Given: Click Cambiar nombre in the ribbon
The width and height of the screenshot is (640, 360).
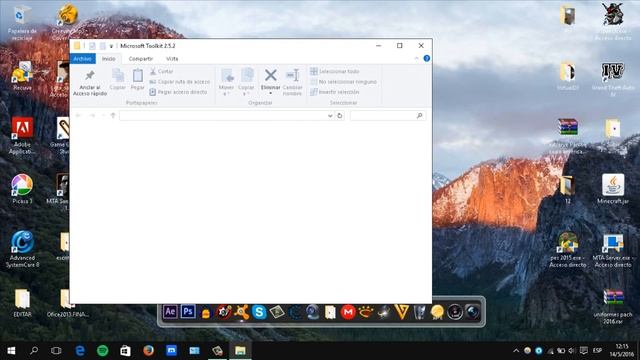Looking at the screenshot, I should click(x=292, y=82).
